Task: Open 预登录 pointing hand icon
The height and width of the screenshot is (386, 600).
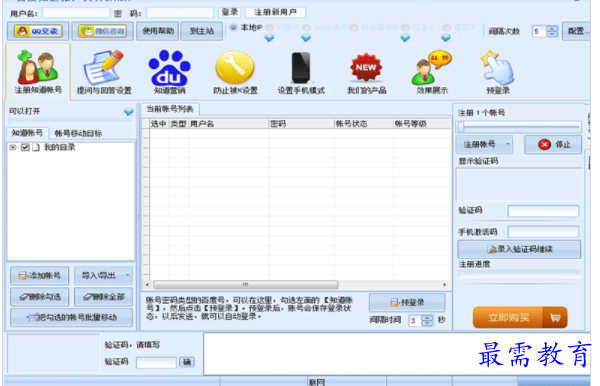Action: tap(497, 67)
